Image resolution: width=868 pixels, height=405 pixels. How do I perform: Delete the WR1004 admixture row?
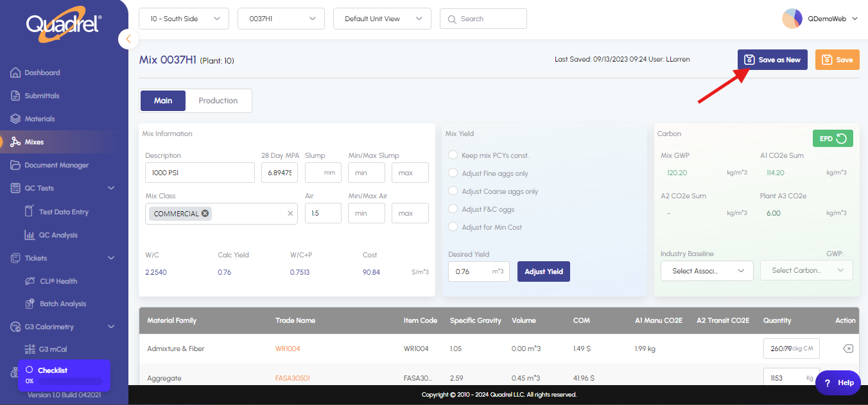click(x=847, y=349)
